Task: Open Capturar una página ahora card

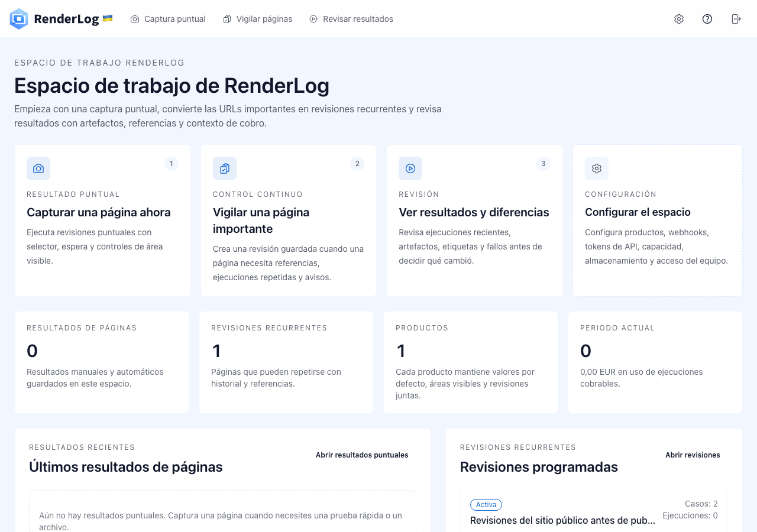Action: click(x=102, y=220)
